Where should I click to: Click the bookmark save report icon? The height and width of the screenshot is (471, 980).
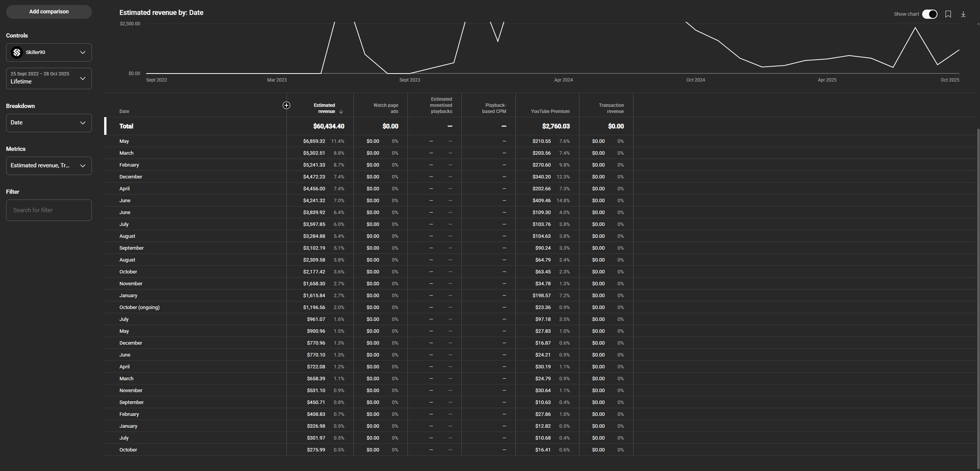point(948,14)
